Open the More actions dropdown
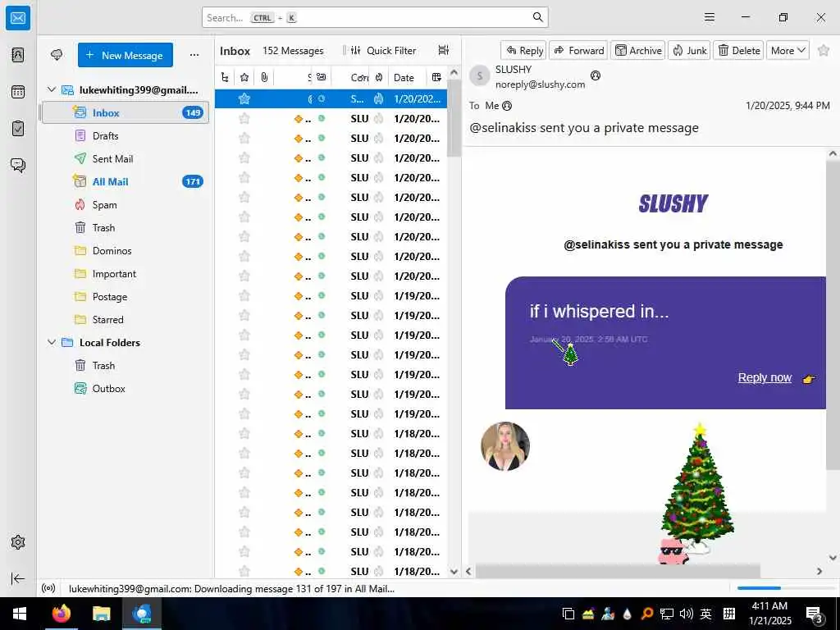Image resolution: width=840 pixels, height=630 pixels. pos(787,50)
